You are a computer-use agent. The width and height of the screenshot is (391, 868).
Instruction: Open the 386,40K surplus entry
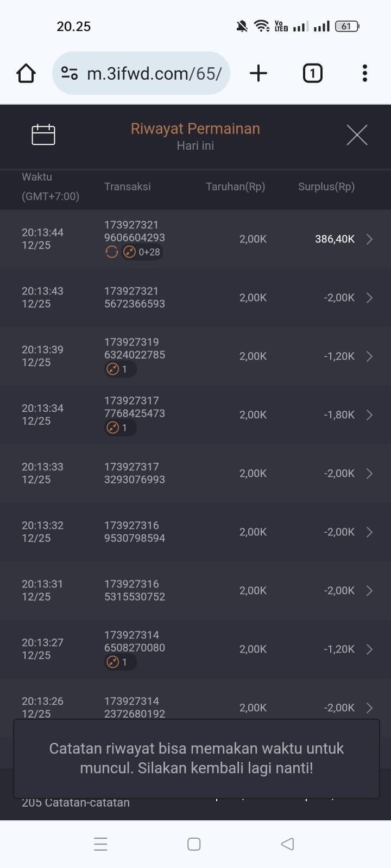click(335, 239)
